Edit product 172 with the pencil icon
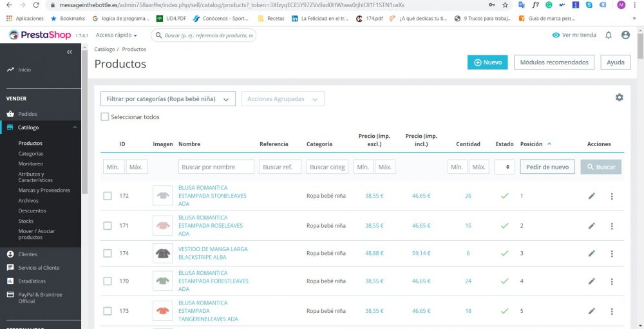Viewport: 644px width, 329px height. (x=592, y=196)
